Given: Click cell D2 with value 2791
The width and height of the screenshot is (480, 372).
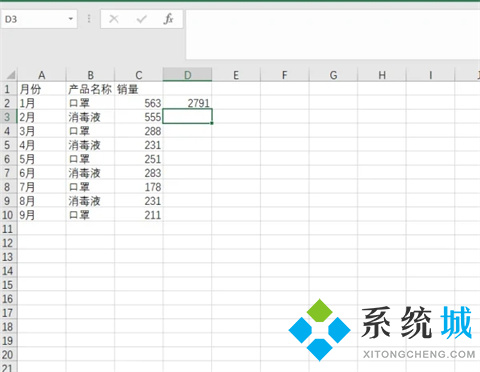Looking at the screenshot, I should tap(187, 103).
